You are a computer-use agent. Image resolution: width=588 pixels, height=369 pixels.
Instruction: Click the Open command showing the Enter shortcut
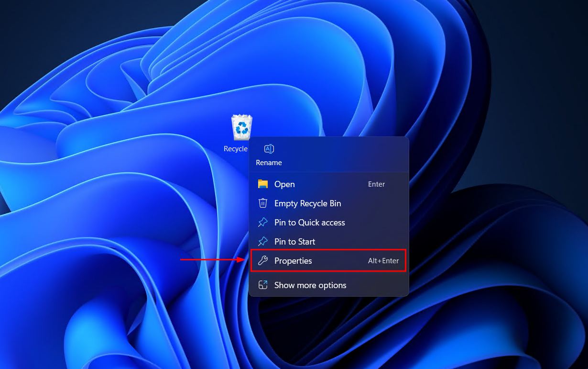pos(376,184)
